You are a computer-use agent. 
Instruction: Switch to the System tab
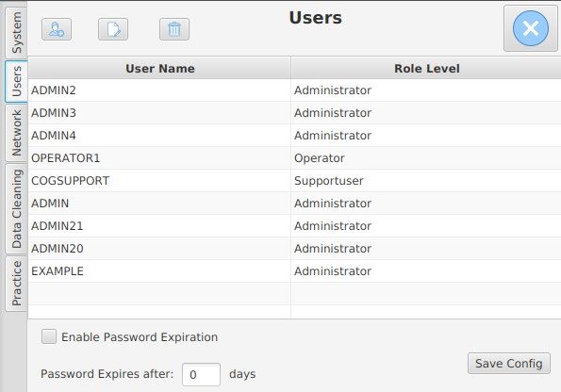click(16, 33)
